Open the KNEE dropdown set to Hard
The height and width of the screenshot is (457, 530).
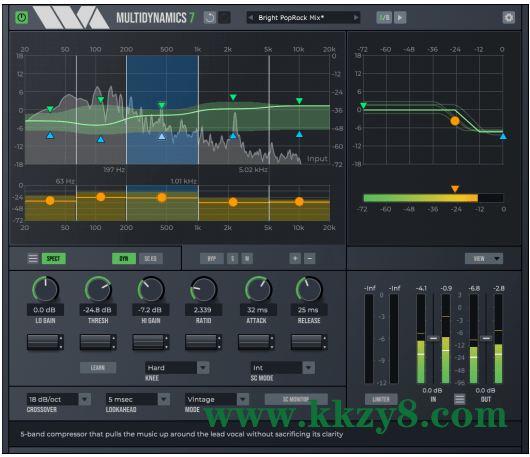click(177, 367)
